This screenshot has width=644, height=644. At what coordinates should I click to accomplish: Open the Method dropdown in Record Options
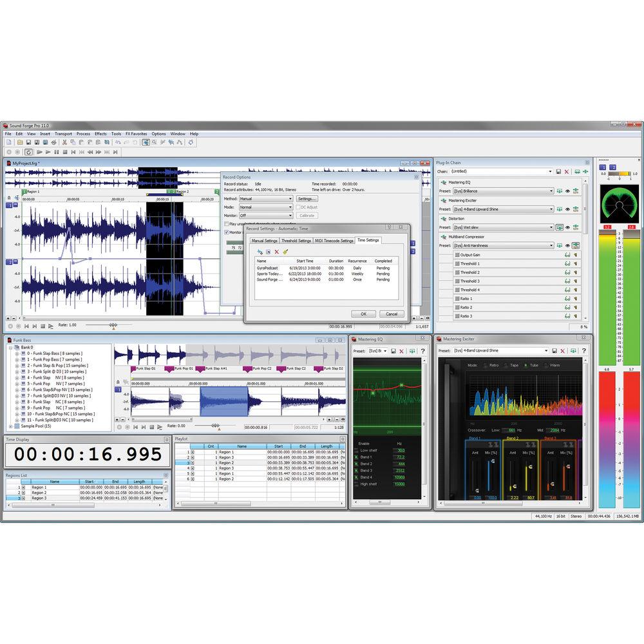[290, 198]
